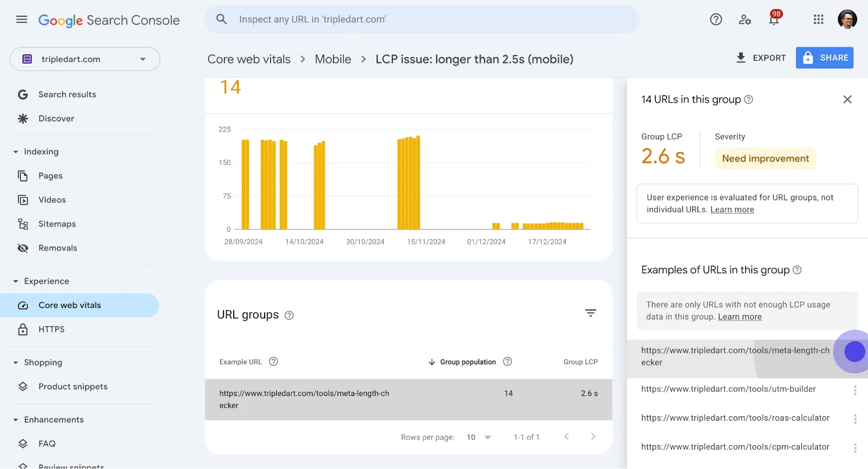868x469 pixels.
Task: Select the cpm-calculator example URL
Action: (736, 447)
